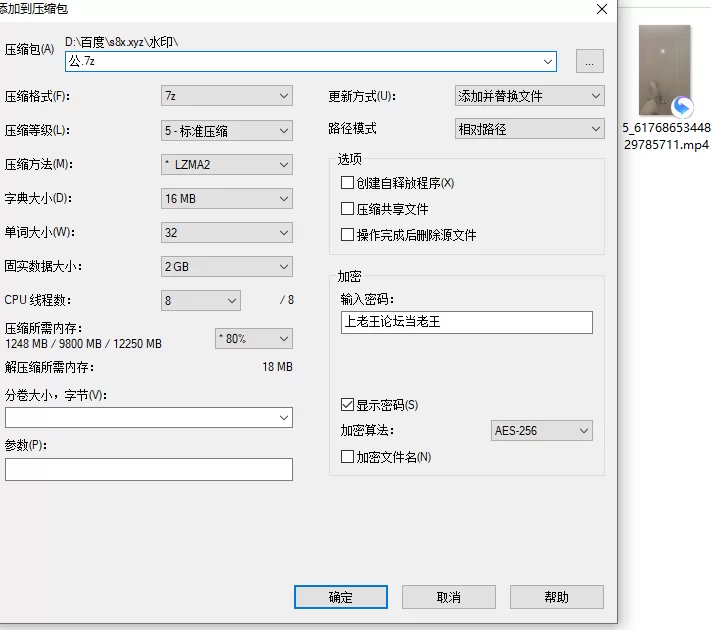Open the 路径模式 dropdown showing 相对路径
The width and height of the screenshot is (711, 630).
pos(530,129)
